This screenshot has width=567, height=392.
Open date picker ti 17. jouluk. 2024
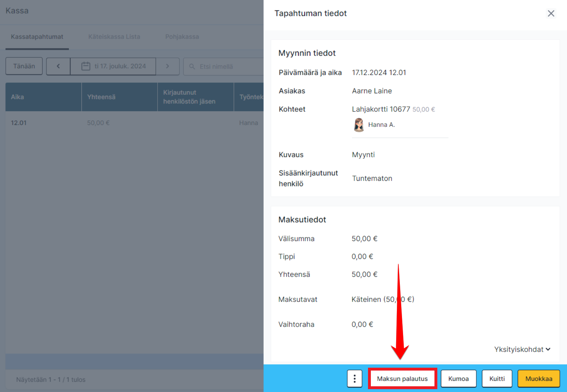coord(113,66)
